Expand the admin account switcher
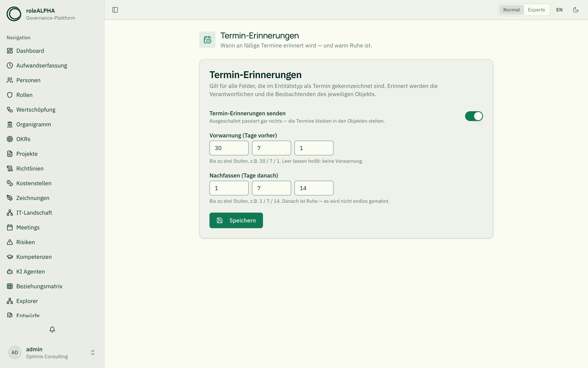 pyautogui.click(x=92, y=352)
